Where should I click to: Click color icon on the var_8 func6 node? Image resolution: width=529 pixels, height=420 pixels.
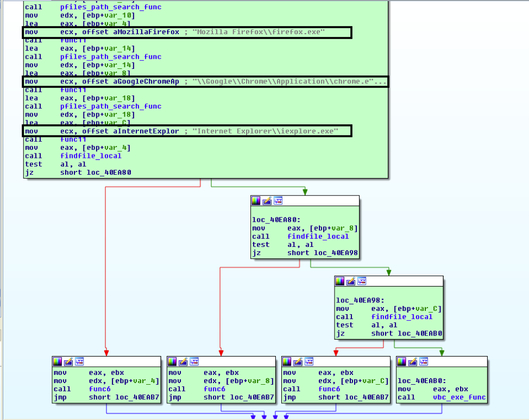172,362
